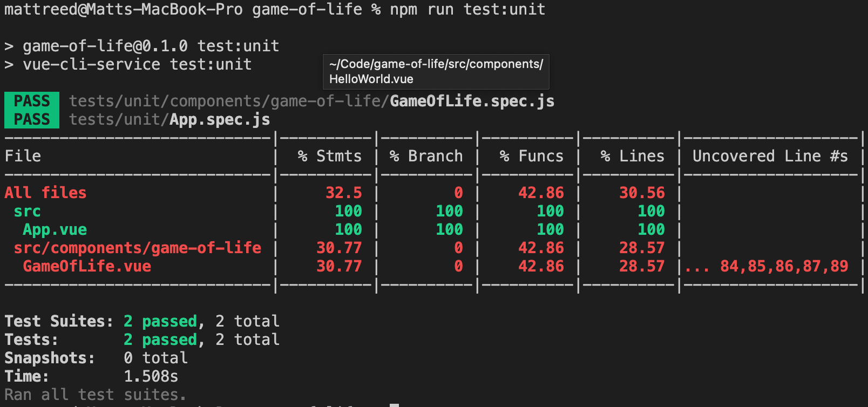Click the 'src/components/game-of-life' row label
The width and height of the screenshot is (868, 407).
(137, 248)
